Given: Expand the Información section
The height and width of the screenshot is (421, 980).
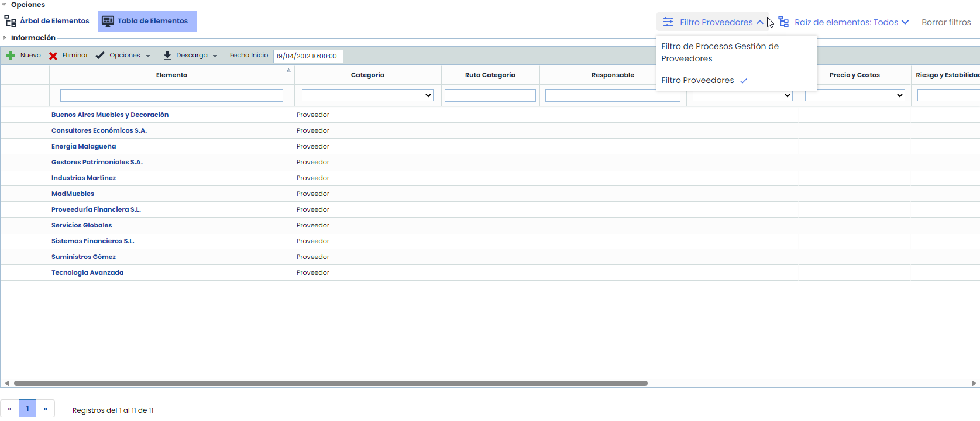Looking at the screenshot, I should [x=4, y=38].
